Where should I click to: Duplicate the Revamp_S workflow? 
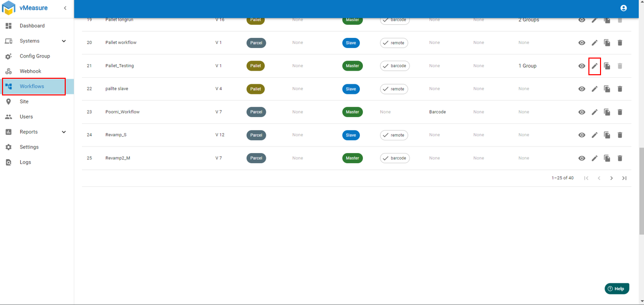(607, 135)
